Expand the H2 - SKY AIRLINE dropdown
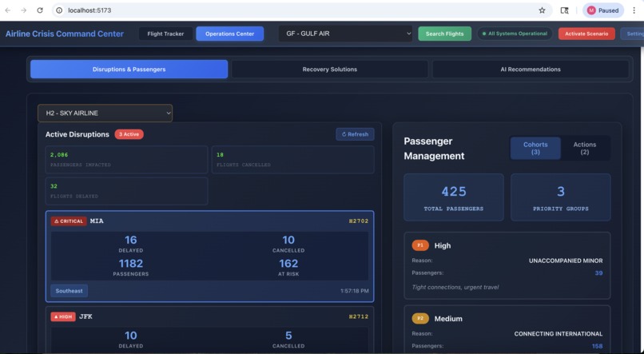Viewport: 644px width, 354px height. (105, 113)
